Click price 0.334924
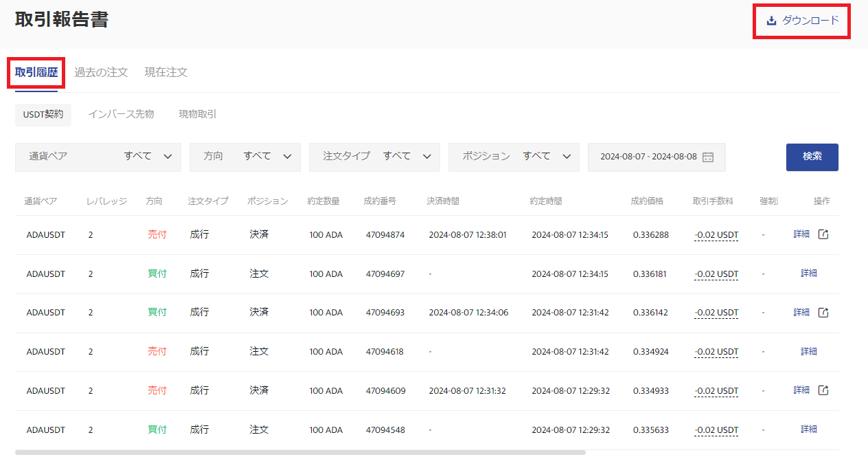This screenshot has width=868, height=468. pyautogui.click(x=651, y=352)
